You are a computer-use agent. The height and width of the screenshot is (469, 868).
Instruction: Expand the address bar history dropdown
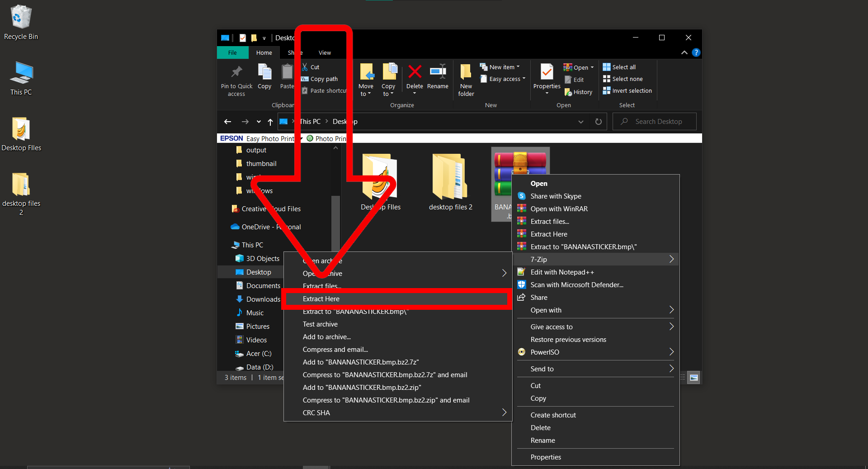[x=580, y=121]
